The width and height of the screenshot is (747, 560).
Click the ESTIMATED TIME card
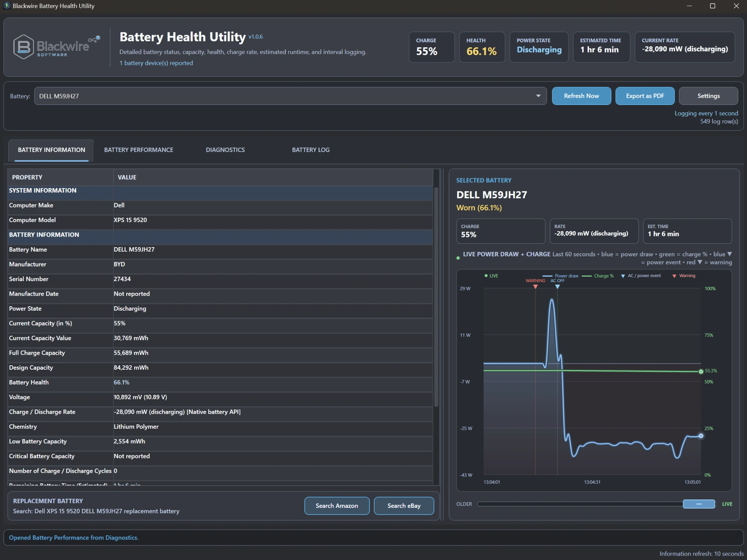601,47
